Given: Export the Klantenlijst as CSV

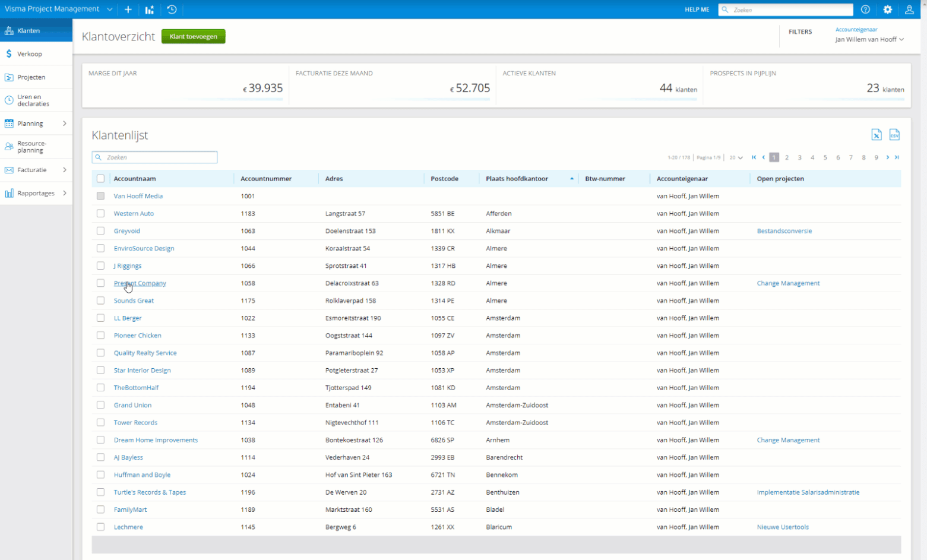Looking at the screenshot, I should coord(895,135).
